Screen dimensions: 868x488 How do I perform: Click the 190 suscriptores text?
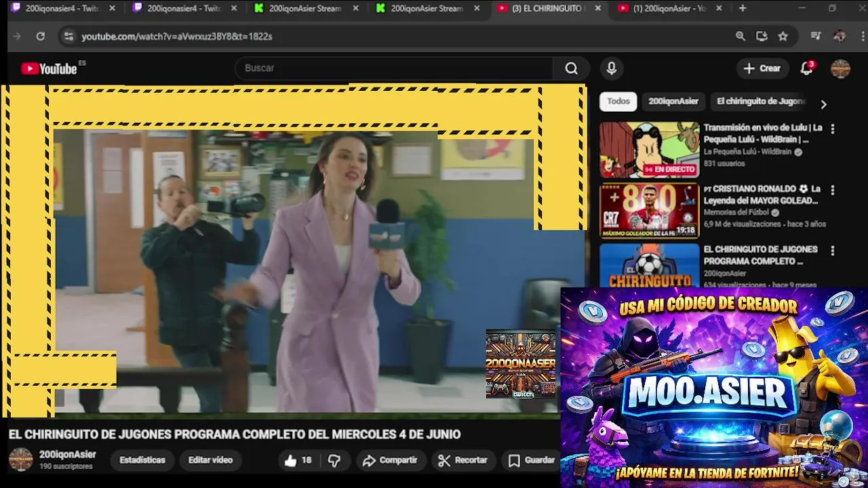66,467
